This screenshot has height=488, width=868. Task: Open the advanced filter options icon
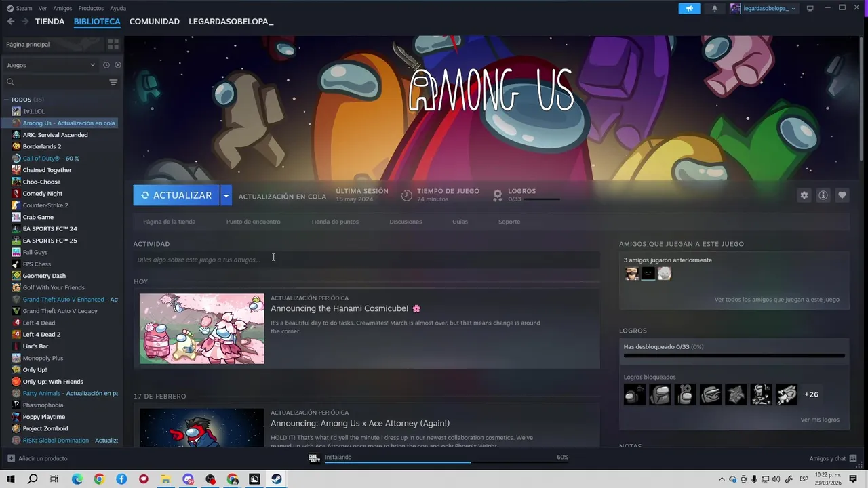click(113, 82)
